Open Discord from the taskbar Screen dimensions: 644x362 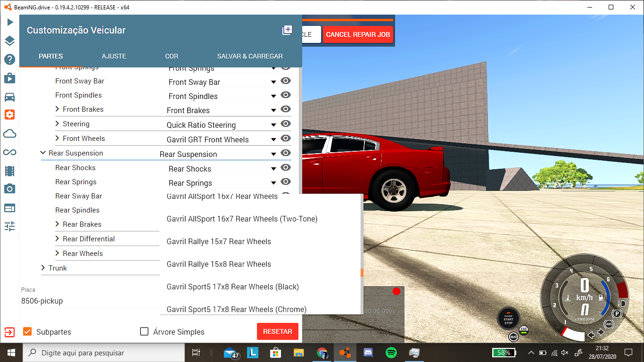[x=368, y=353]
